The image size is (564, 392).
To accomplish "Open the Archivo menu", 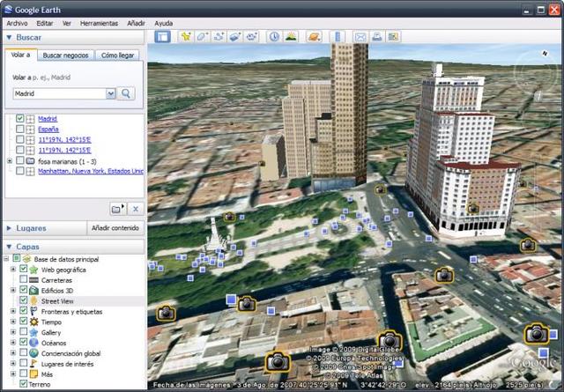I will pyautogui.click(x=17, y=24).
